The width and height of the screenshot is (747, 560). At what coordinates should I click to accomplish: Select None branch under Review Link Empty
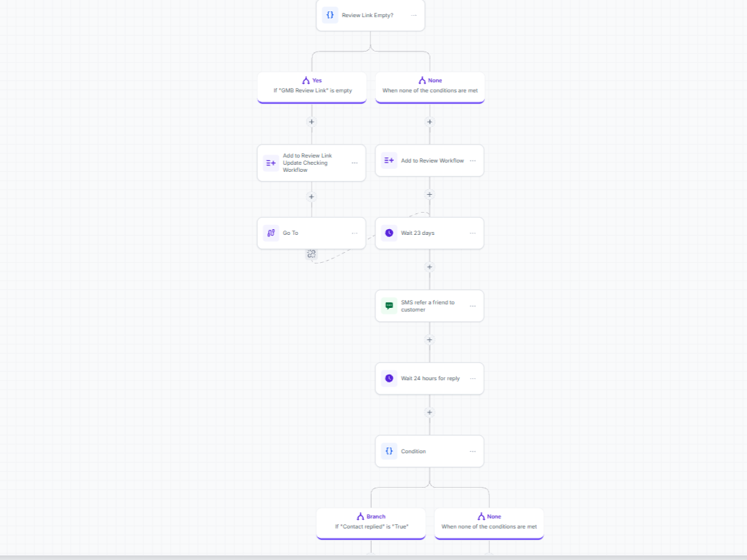(x=430, y=87)
